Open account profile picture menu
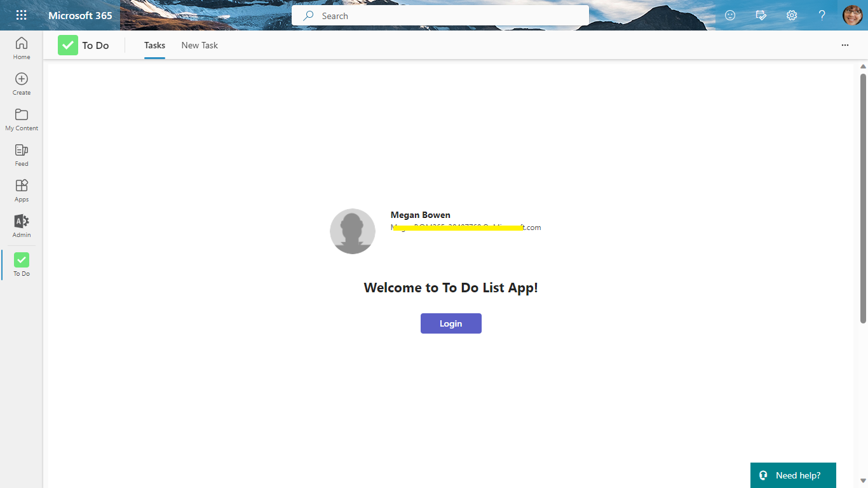Screen dimensions: 868x488 tap(853, 15)
